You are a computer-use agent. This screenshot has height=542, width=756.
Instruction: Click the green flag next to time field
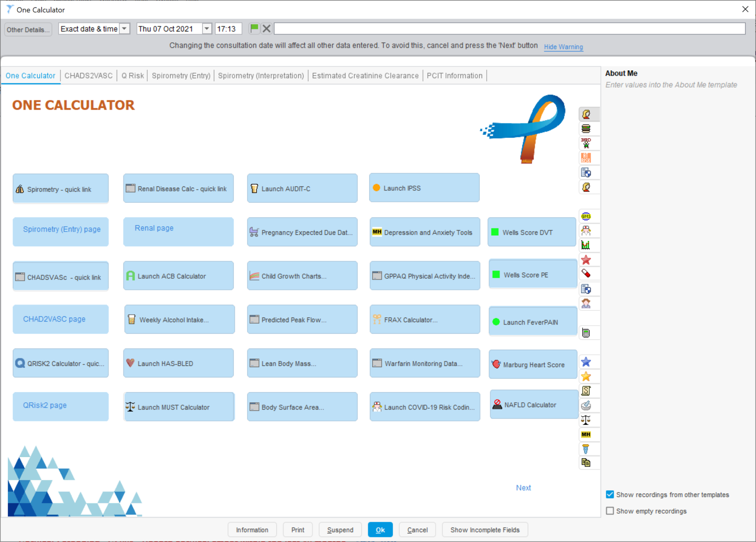pyautogui.click(x=254, y=28)
